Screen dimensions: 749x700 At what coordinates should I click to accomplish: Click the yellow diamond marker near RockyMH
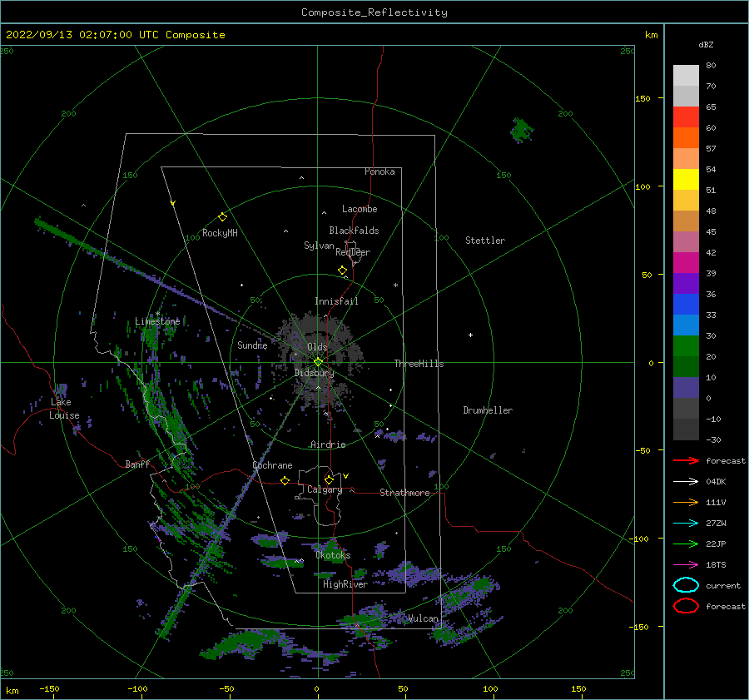pyautogui.click(x=222, y=217)
